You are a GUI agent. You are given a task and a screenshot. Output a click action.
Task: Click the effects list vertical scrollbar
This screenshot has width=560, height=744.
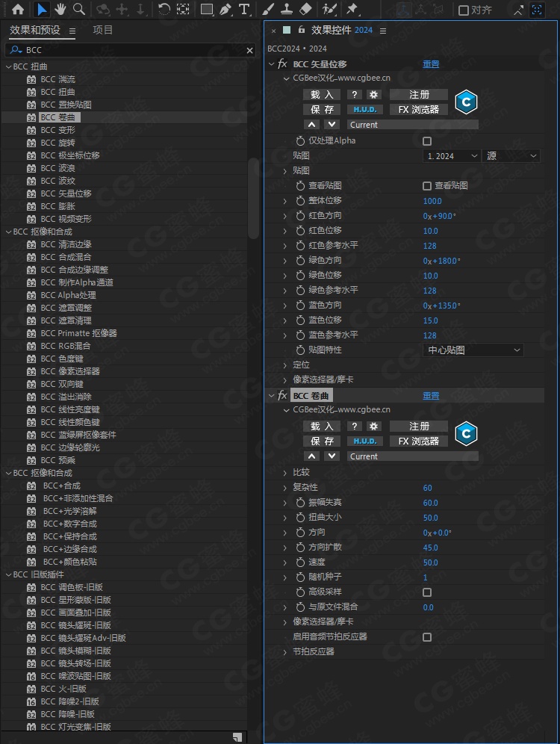(252, 199)
